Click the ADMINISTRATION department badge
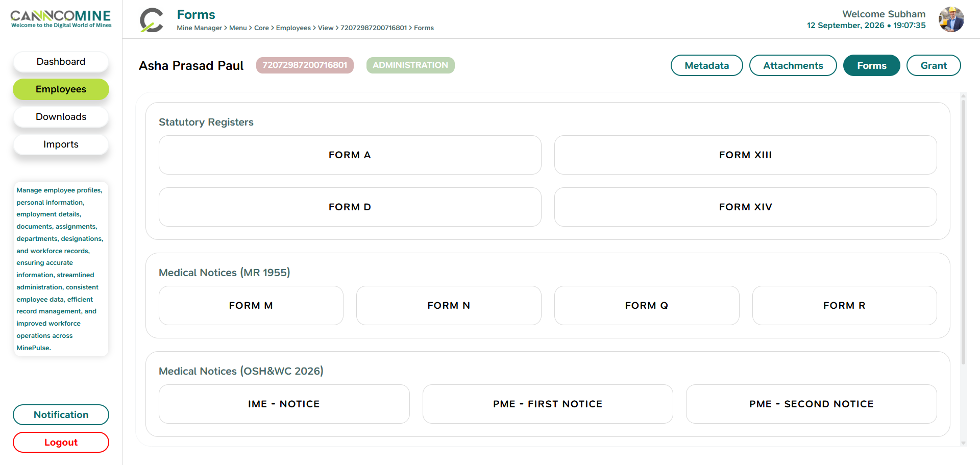This screenshot has height=465, width=980. point(410,65)
